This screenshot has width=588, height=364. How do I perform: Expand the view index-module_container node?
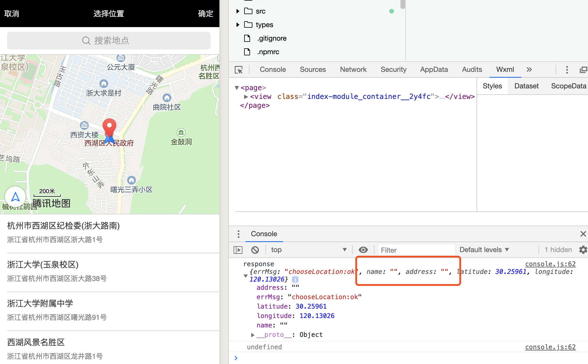[246, 97]
